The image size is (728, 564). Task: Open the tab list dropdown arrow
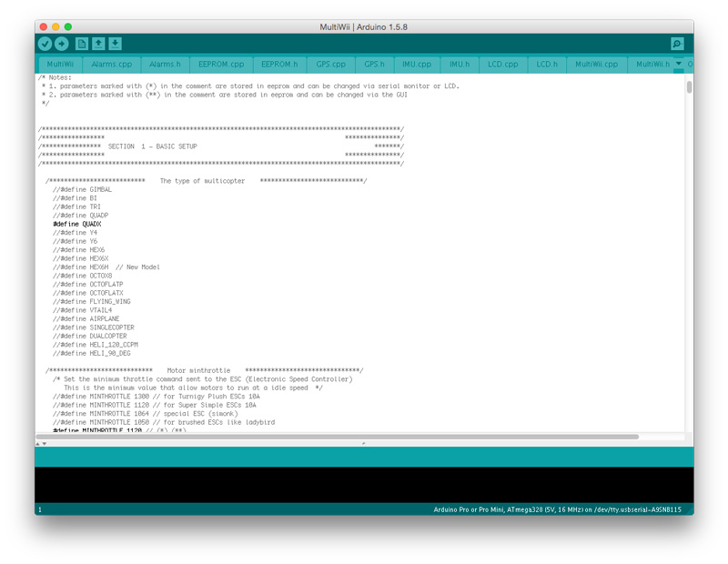(678, 64)
